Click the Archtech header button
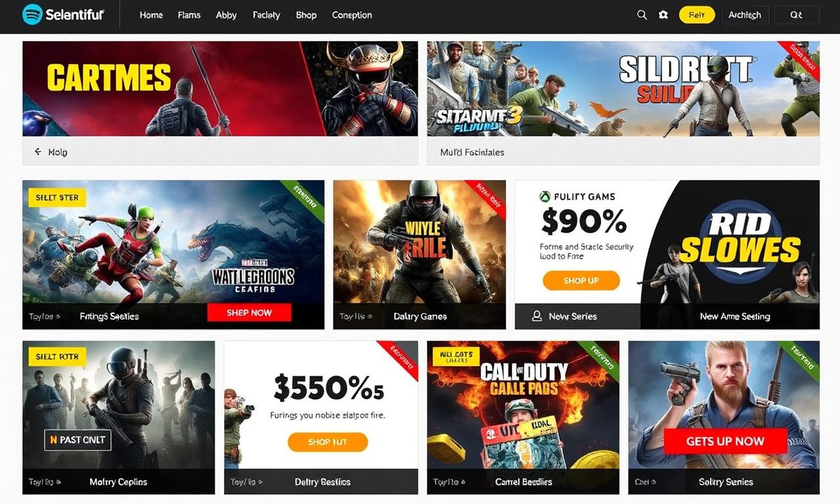 pos(745,14)
